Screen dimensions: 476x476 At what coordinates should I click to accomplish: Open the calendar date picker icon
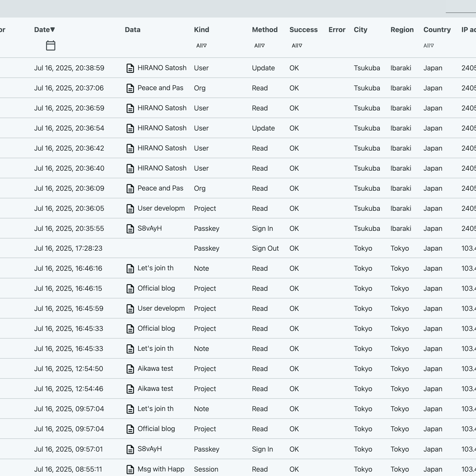pos(51,46)
